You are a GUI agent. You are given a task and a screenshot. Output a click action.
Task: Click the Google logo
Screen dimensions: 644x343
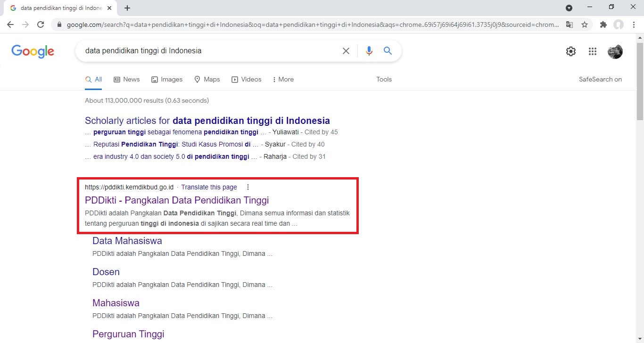coord(33,51)
